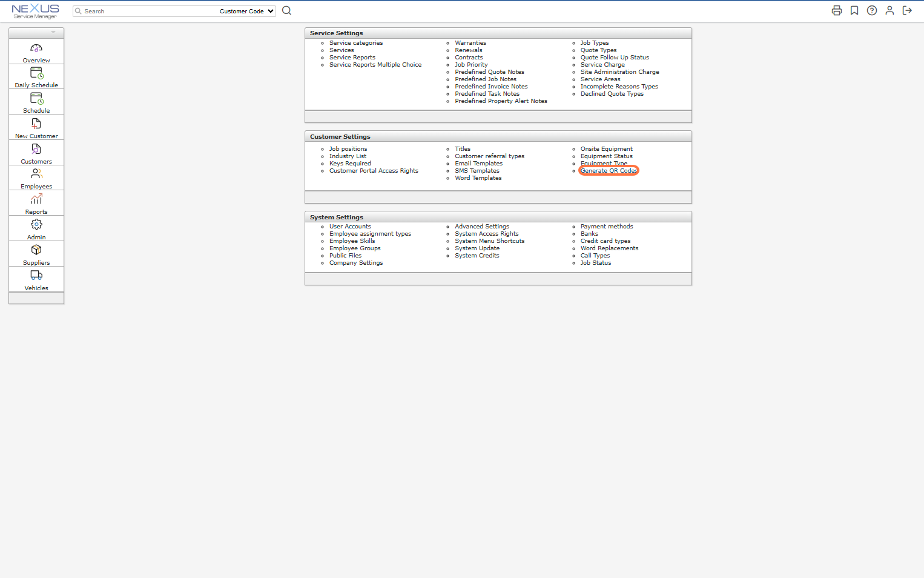This screenshot has height=578, width=924.
Task: Open the Job Priority link
Action: (x=471, y=65)
